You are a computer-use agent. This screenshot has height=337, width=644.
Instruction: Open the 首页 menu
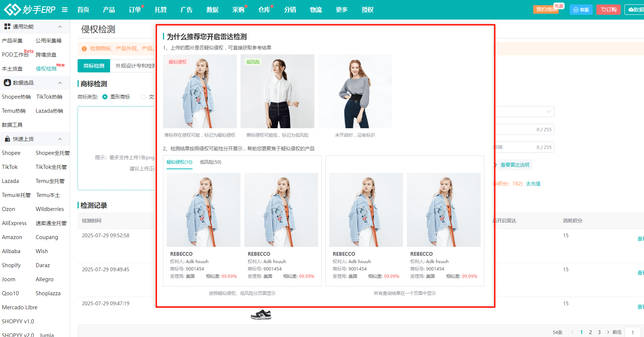coord(83,10)
